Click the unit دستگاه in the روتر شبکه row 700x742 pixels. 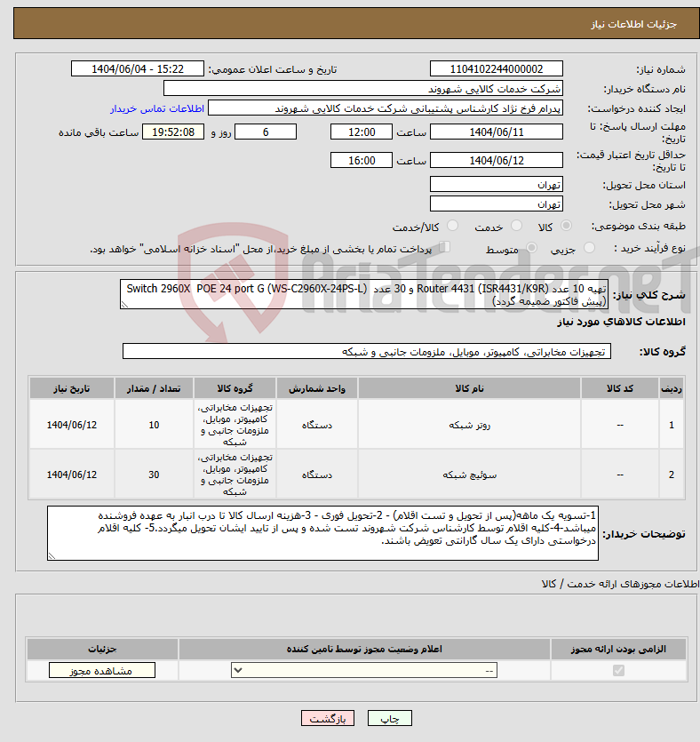click(317, 425)
